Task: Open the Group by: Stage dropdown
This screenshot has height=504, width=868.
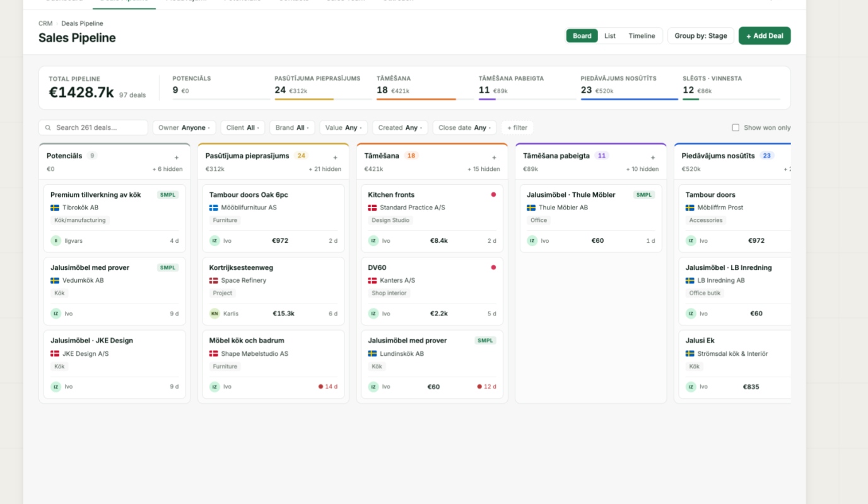Action: pos(701,36)
